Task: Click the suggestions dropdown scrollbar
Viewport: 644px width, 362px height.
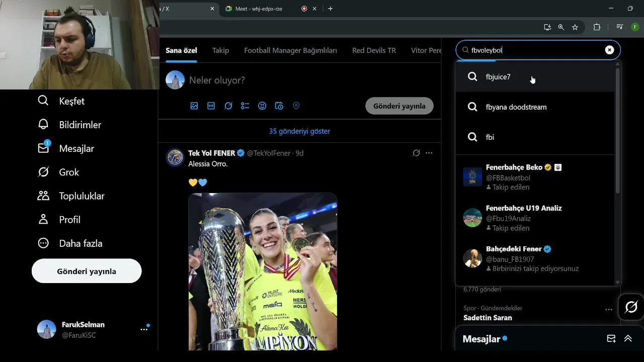Action: point(618,130)
